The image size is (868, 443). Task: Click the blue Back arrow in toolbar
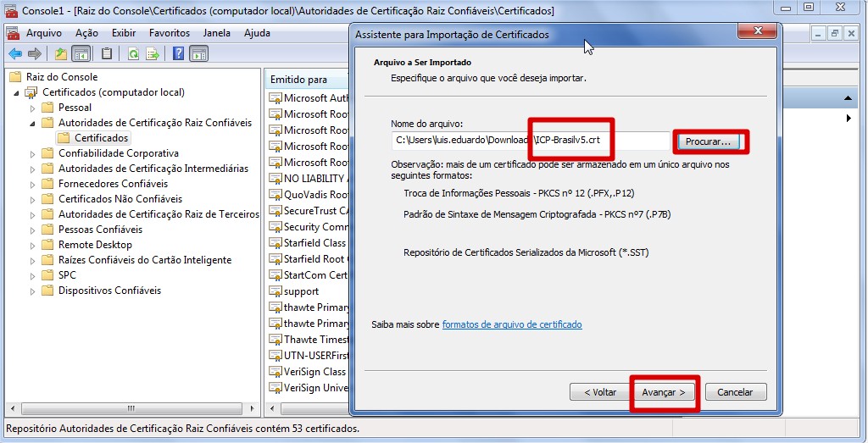coord(14,54)
